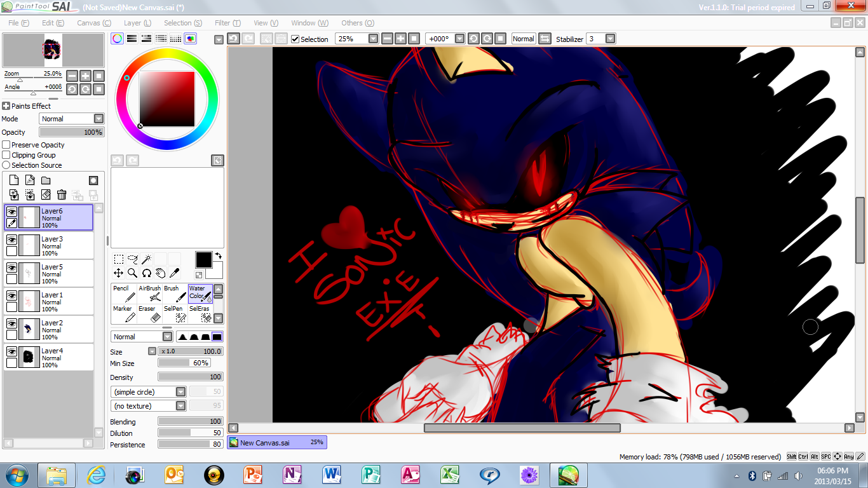Screen dimensions: 868x488
Task: Hide Layer2 with its eye icon
Action: coord(11,323)
